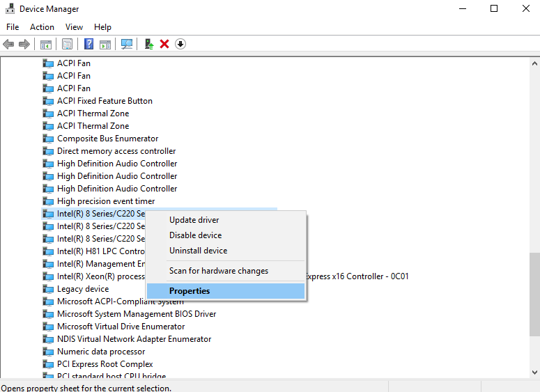Select Microsoft System Management BIOS Driver

137,314
